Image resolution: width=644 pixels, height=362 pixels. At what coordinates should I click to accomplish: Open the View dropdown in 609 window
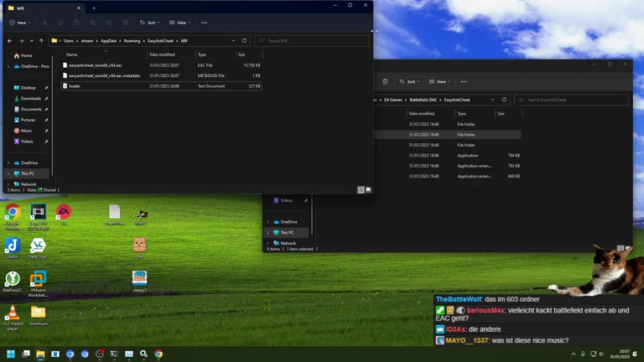click(179, 23)
